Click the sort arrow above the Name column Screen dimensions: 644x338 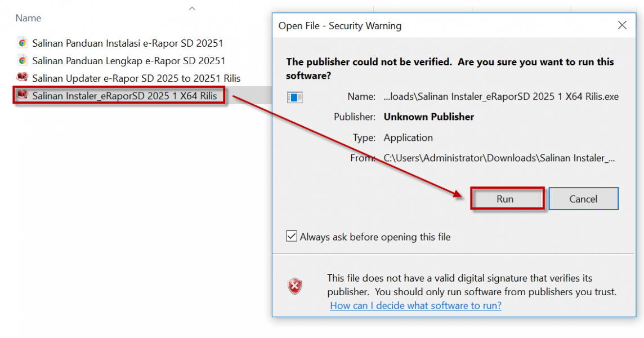point(192,8)
